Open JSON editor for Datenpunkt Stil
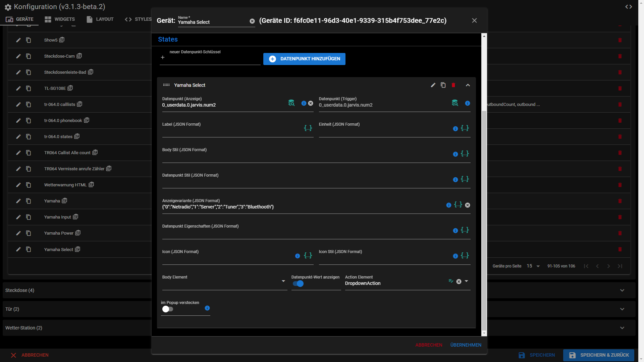The width and height of the screenshot is (644, 362). click(x=465, y=179)
